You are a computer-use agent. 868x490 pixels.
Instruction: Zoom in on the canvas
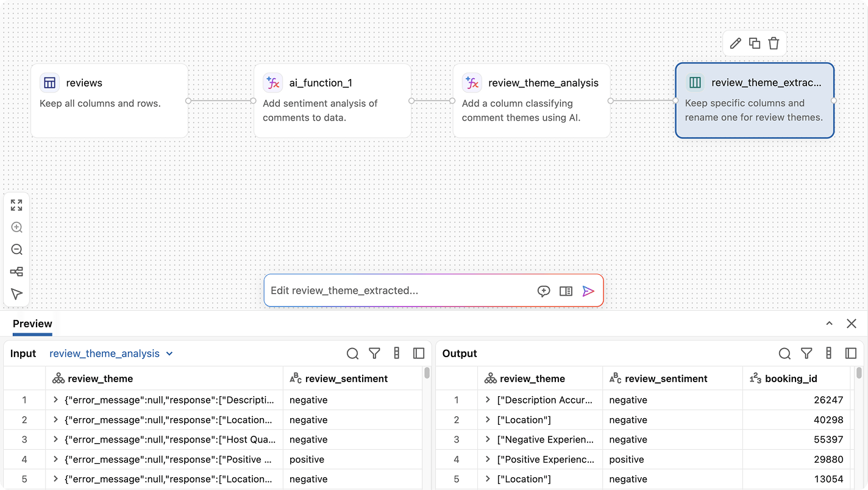coord(16,227)
